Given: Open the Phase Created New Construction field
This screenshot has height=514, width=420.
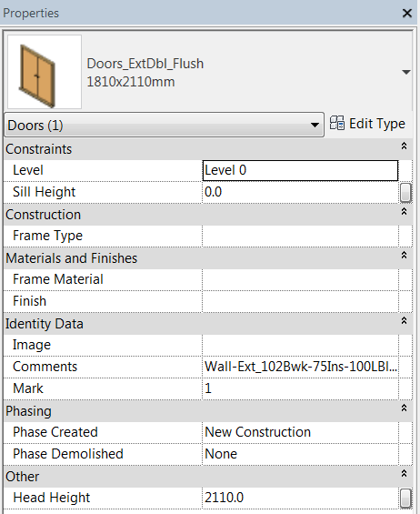Looking at the screenshot, I should (x=300, y=432).
